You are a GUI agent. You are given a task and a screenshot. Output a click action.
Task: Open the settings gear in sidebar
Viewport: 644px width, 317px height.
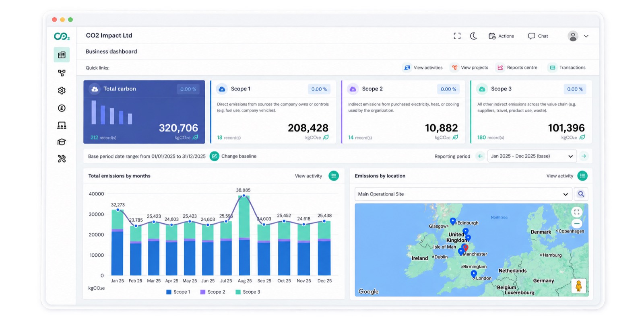(62, 91)
